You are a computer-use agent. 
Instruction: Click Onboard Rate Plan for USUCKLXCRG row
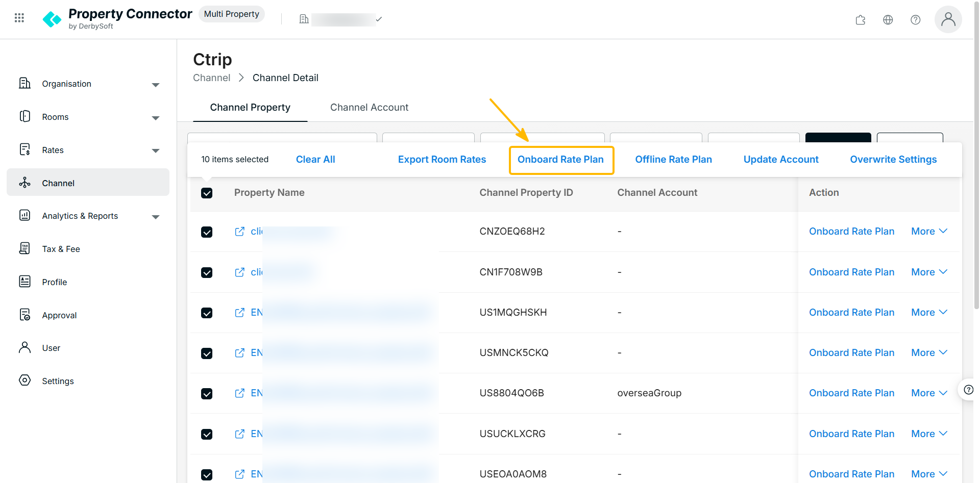click(x=852, y=434)
